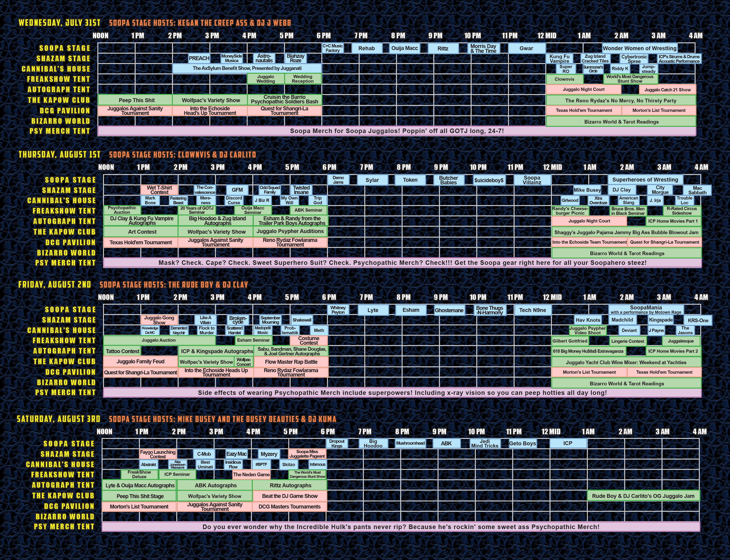
Task: Click the Tattoo Contest entry
Action: pos(122,351)
